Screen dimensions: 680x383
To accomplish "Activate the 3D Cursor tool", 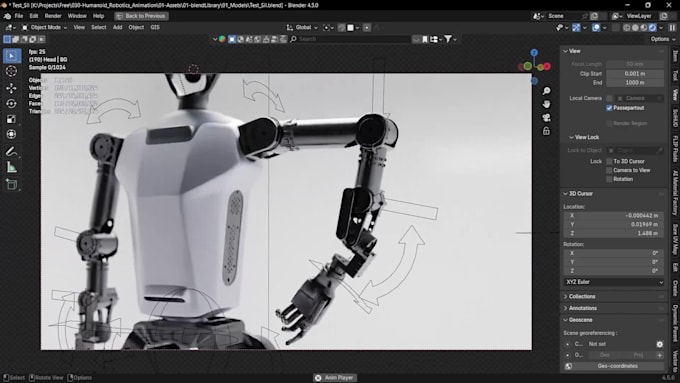I will tap(12, 71).
